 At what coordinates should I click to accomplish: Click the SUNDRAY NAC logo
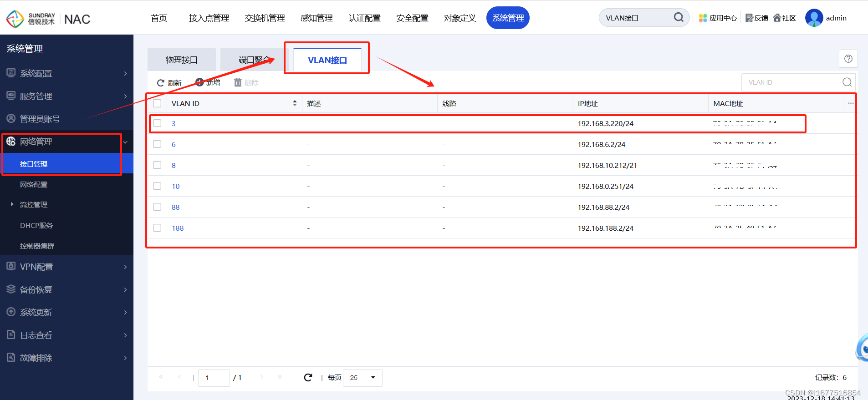(48, 19)
